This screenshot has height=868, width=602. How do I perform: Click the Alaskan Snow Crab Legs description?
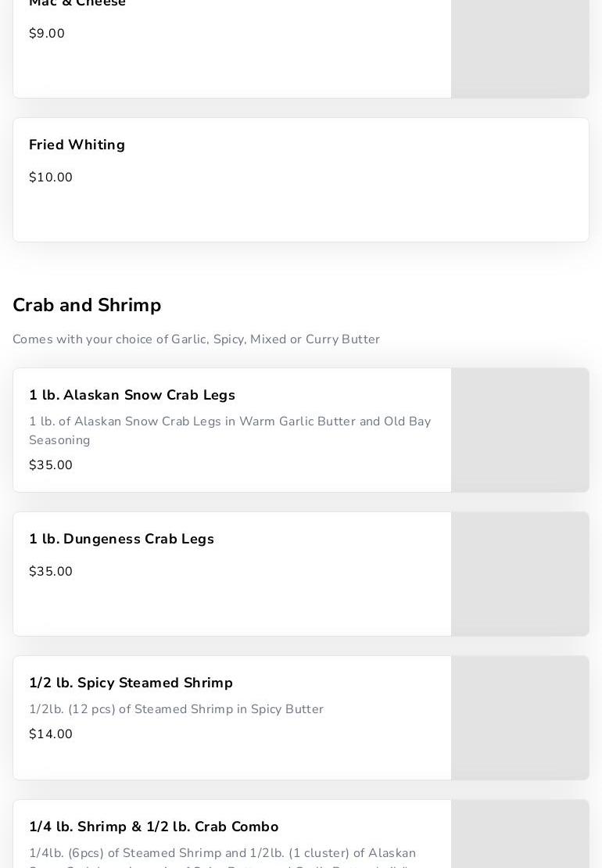[x=230, y=431]
